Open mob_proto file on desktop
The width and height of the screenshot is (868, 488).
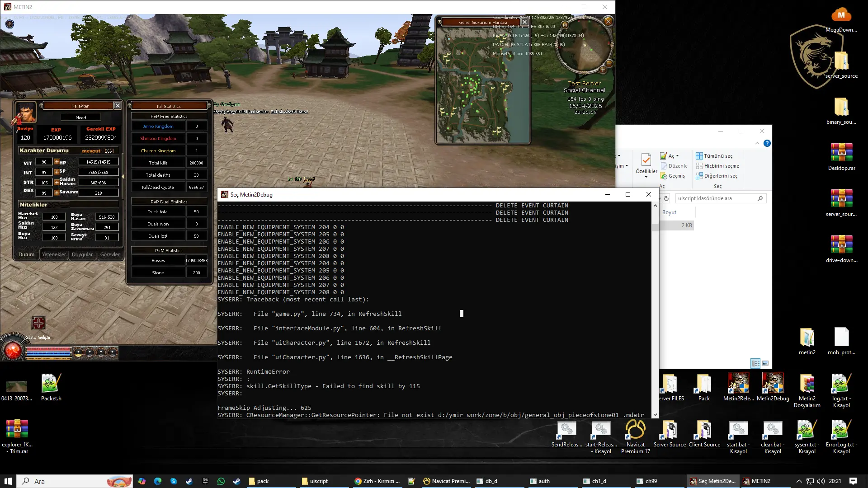coord(841,342)
